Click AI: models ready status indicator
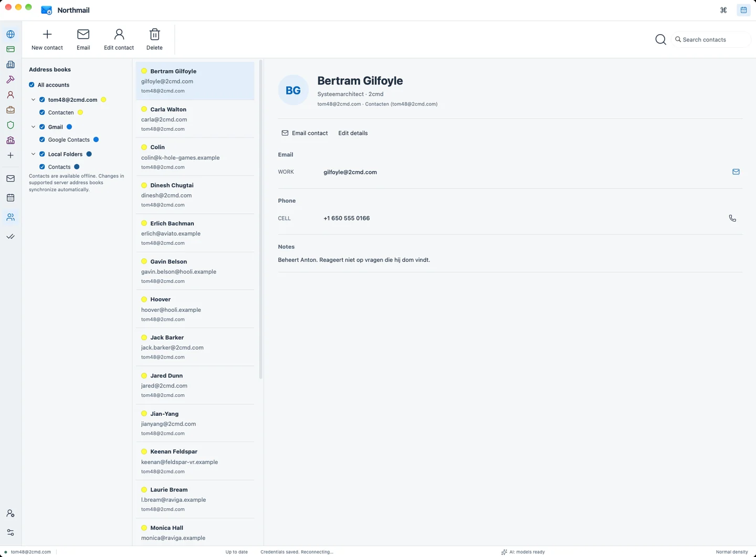 tap(523, 552)
